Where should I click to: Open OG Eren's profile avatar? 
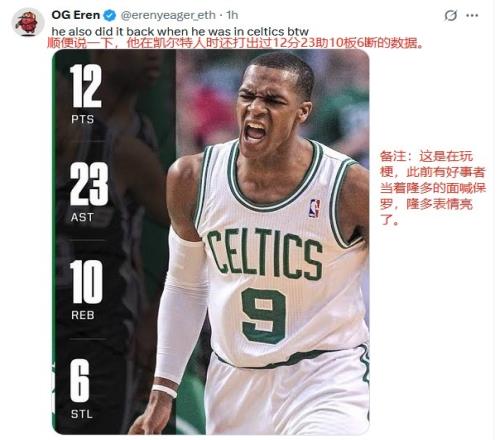pyautogui.click(x=28, y=23)
